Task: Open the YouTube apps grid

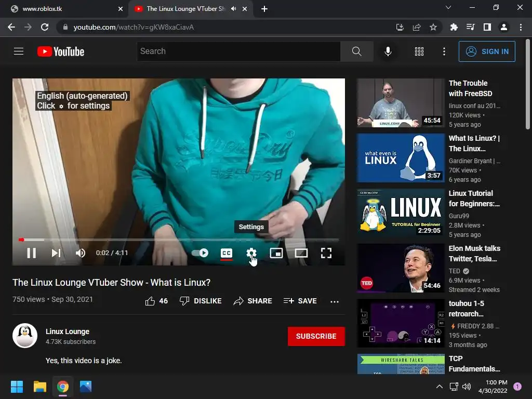Action: pyautogui.click(x=419, y=51)
